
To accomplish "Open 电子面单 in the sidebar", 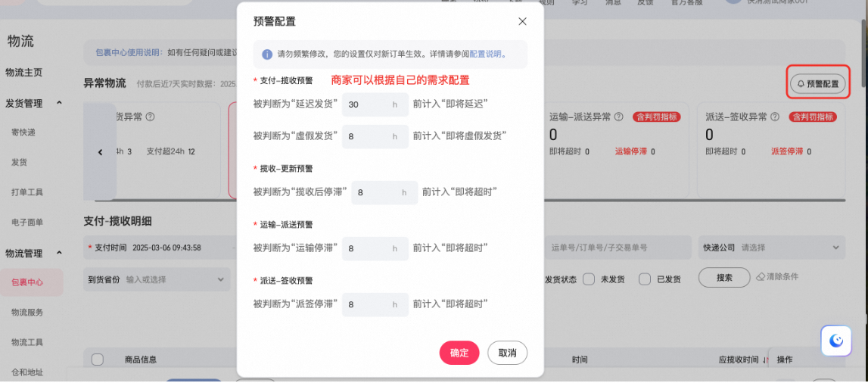I will [x=27, y=223].
